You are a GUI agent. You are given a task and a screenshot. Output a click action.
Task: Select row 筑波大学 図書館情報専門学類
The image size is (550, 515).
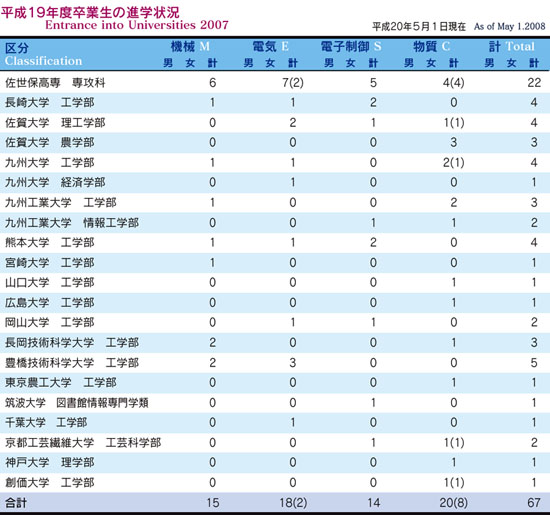275,403
